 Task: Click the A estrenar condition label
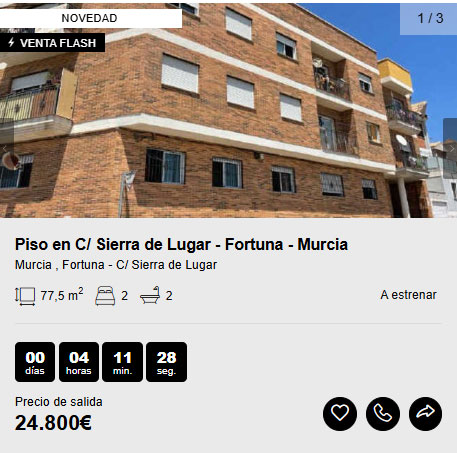[408, 295]
